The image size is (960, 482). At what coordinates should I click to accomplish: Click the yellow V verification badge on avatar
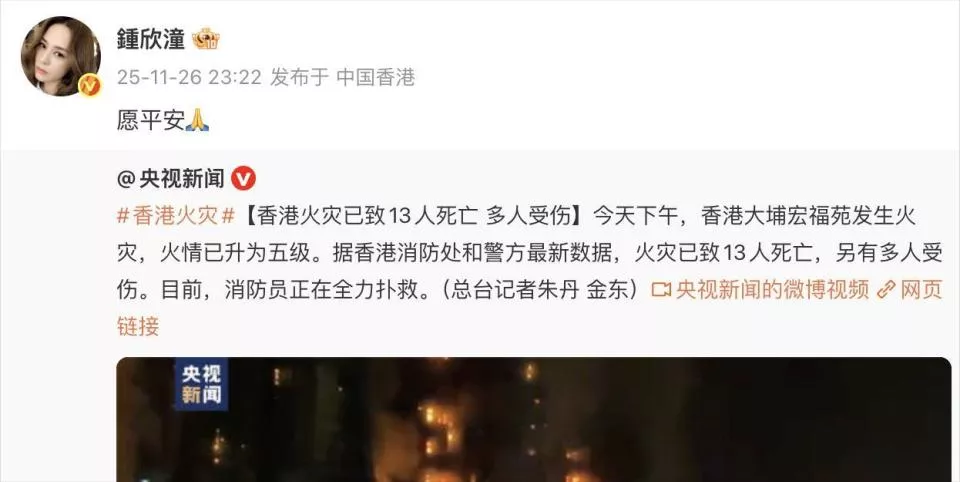tap(90, 86)
